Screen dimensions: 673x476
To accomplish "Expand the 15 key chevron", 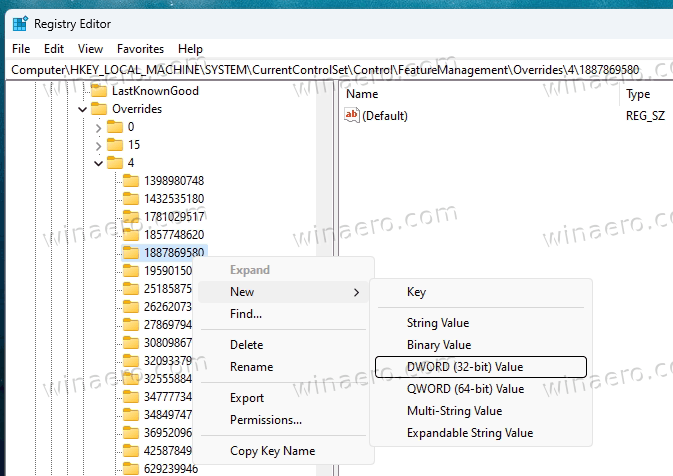I will point(98,146).
